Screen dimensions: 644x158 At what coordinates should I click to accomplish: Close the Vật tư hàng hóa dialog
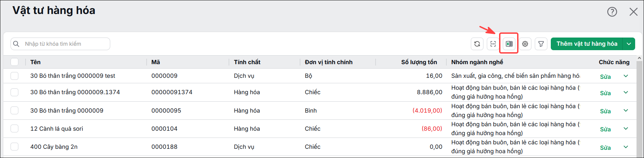pyautogui.click(x=633, y=12)
